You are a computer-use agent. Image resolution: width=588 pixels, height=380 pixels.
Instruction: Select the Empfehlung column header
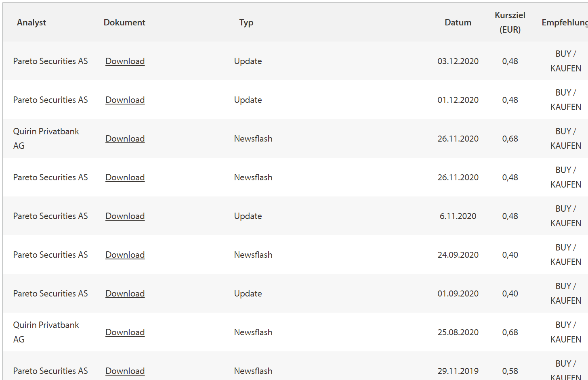coord(564,23)
